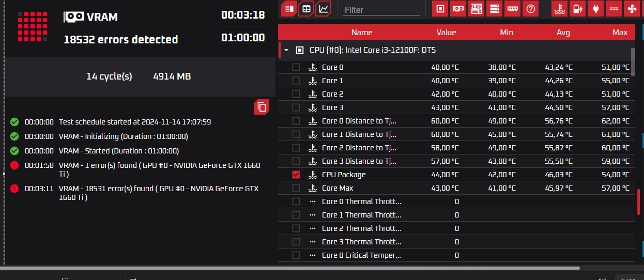This screenshot has width=644, height=280.
Task: Select the table view mode icon
Action: click(x=306, y=9)
